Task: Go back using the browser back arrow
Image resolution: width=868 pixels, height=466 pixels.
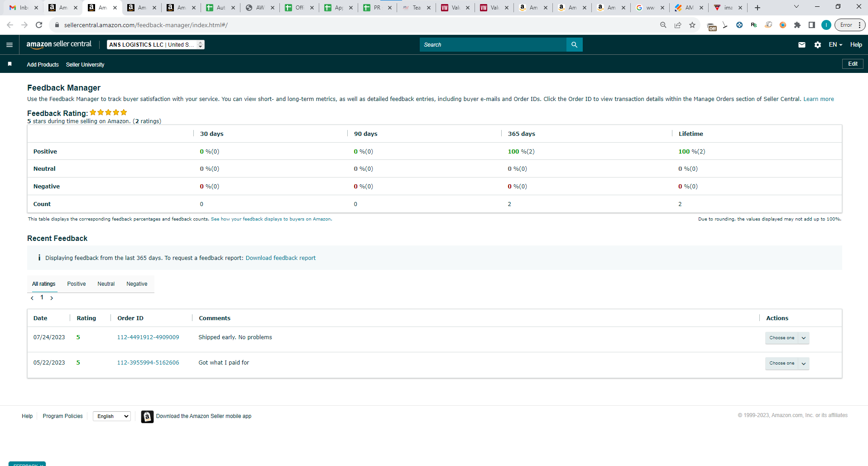Action: pos(10,25)
